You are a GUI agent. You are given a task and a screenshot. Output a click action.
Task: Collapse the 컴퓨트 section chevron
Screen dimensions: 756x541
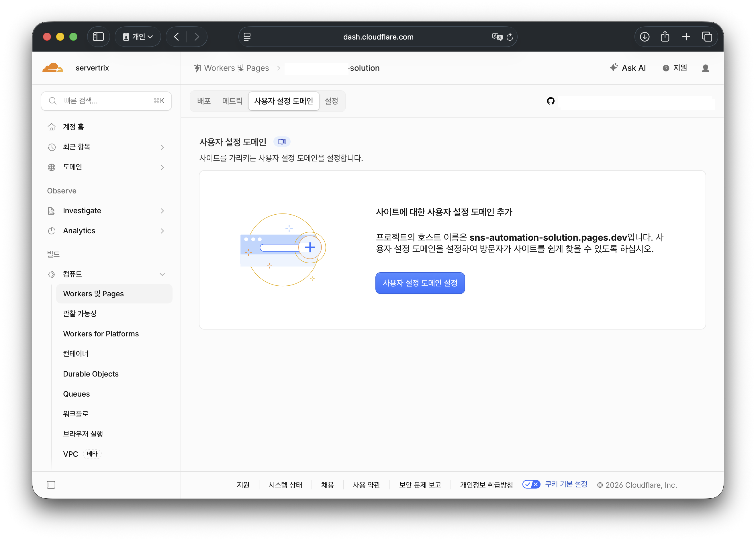[162, 274]
